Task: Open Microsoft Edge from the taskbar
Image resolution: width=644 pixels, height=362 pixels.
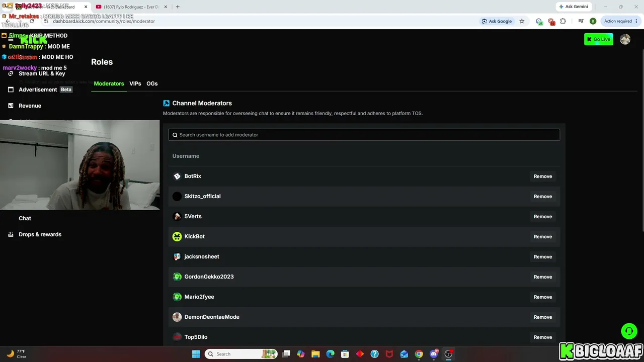Action: pos(330,354)
